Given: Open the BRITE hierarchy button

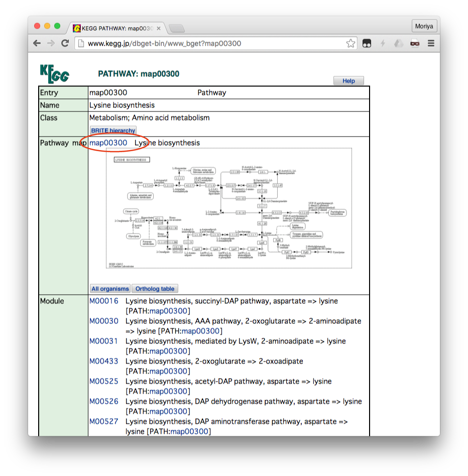Looking at the screenshot, I should click(113, 131).
